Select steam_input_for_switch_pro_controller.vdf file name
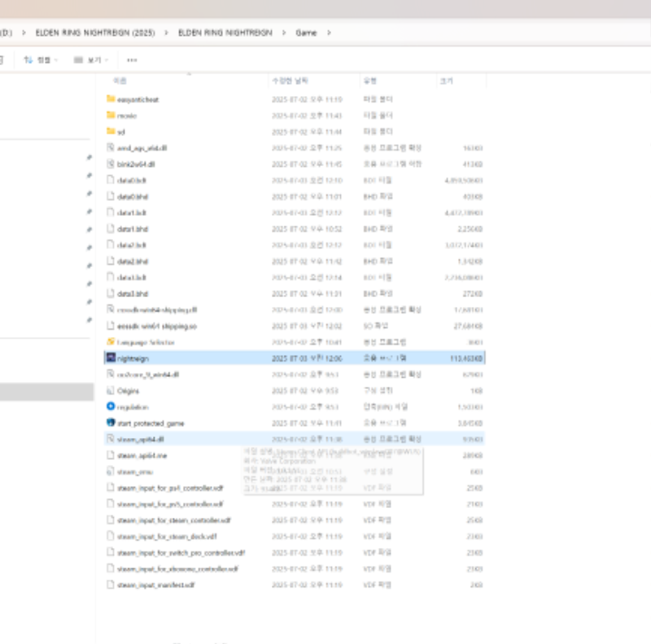 coord(181,553)
